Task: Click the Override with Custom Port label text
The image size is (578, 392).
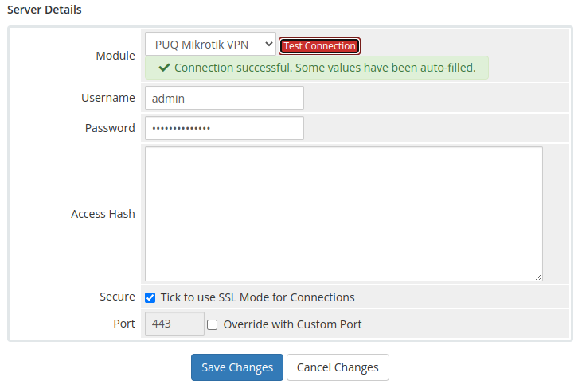Action: [x=292, y=324]
